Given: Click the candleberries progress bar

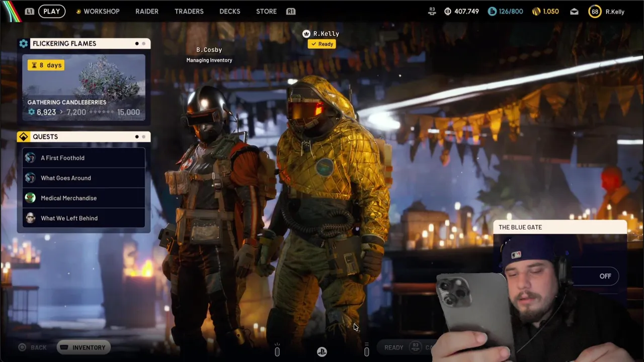Looking at the screenshot, I should (101, 112).
